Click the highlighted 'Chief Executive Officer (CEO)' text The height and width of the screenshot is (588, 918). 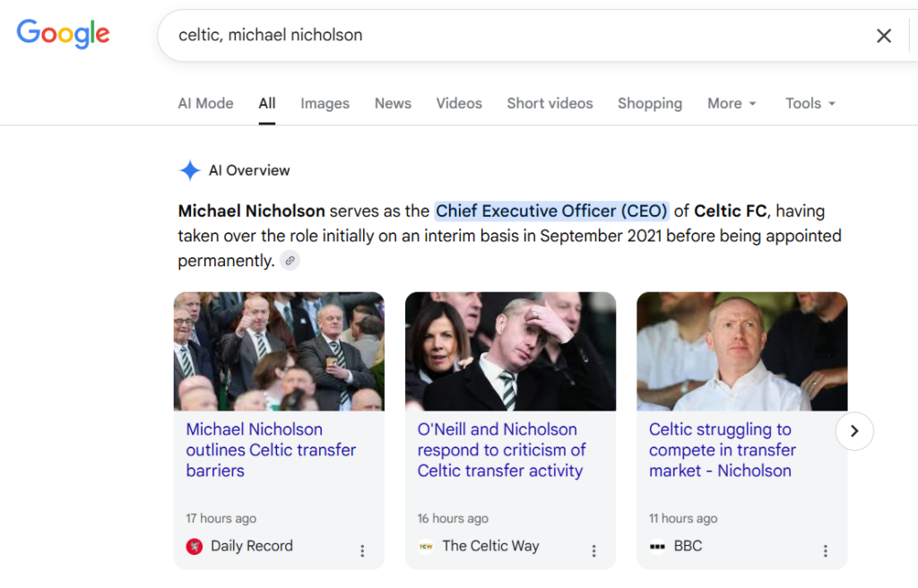point(551,211)
